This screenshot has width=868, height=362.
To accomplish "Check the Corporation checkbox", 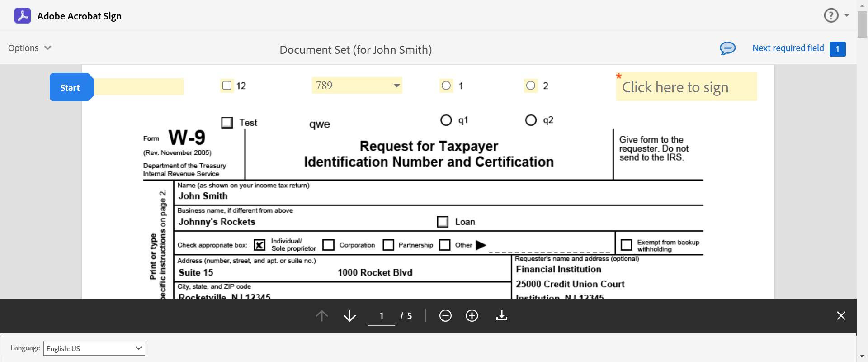I will (329, 245).
